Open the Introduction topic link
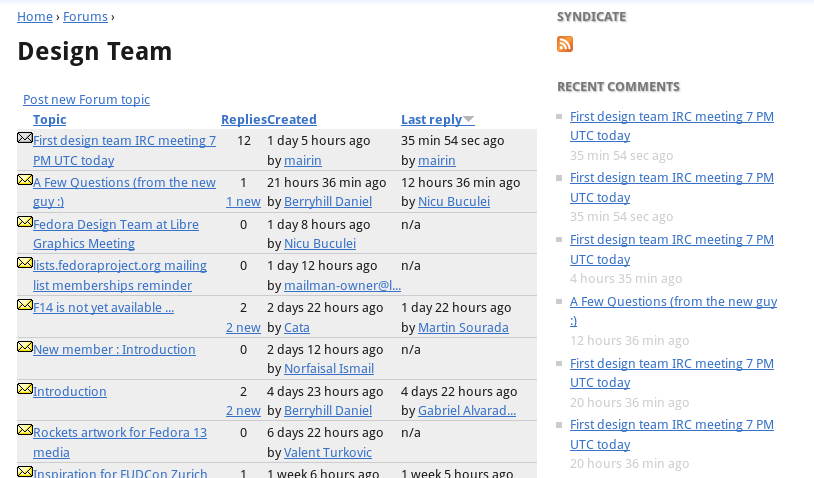 click(x=70, y=391)
